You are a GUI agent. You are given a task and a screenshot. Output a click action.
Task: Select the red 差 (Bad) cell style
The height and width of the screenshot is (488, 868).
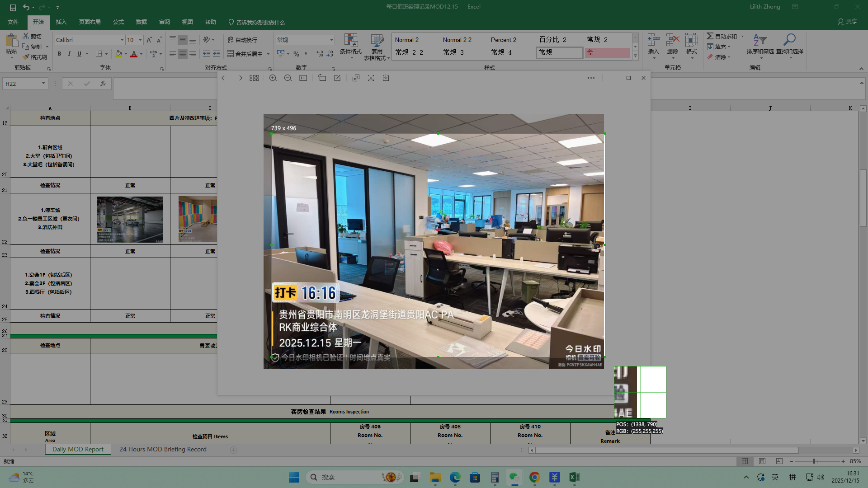[x=607, y=52]
